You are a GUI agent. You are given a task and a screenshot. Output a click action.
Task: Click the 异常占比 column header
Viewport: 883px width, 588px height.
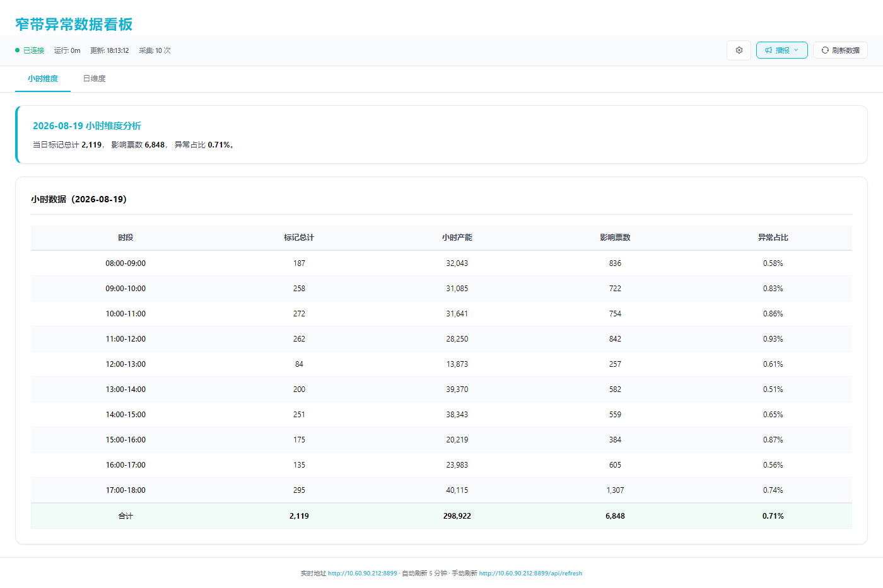(773, 238)
